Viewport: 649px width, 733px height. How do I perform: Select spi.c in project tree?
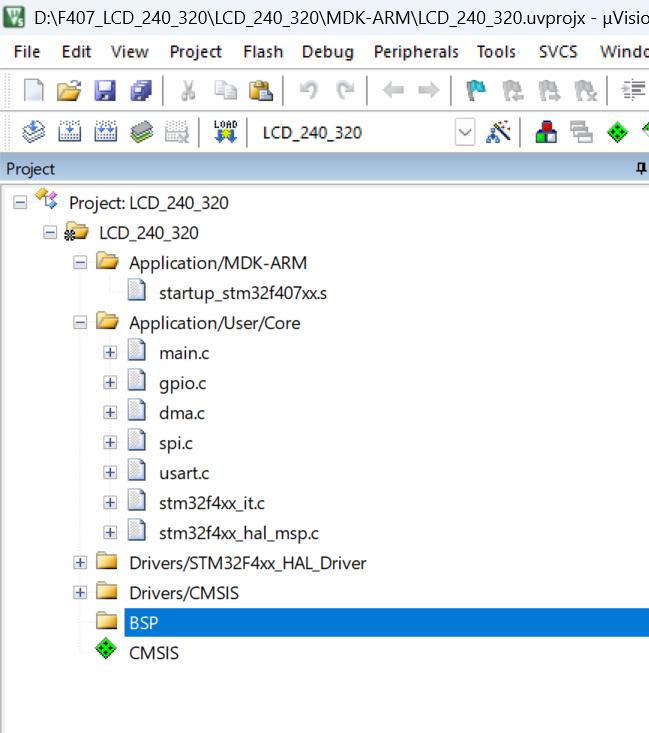pos(176,443)
